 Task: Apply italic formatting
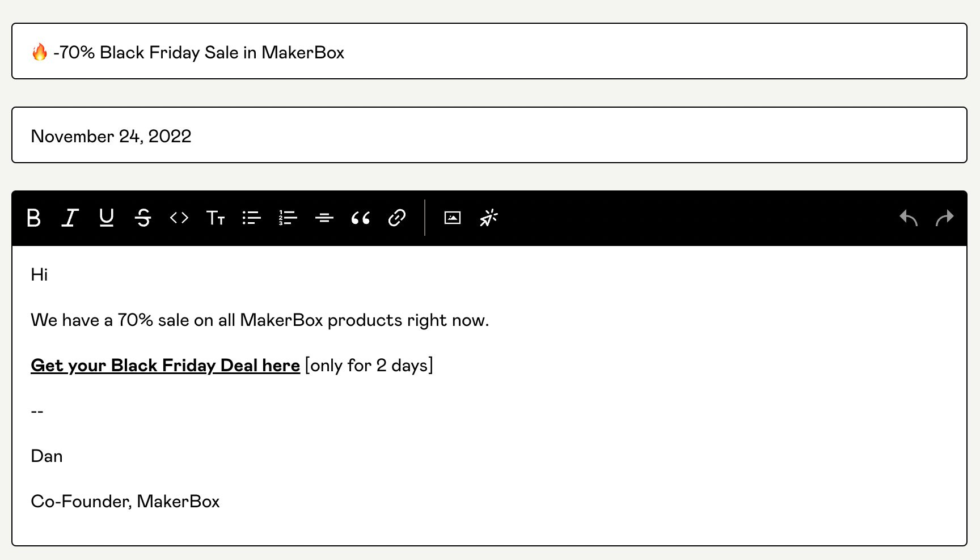[70, 218]
